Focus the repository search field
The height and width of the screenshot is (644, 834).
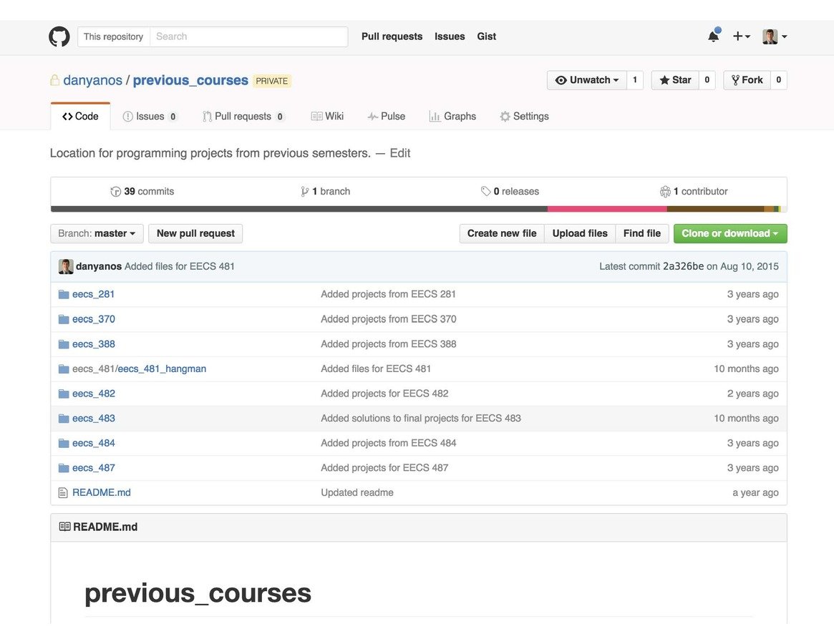click(x=249, y=36)
